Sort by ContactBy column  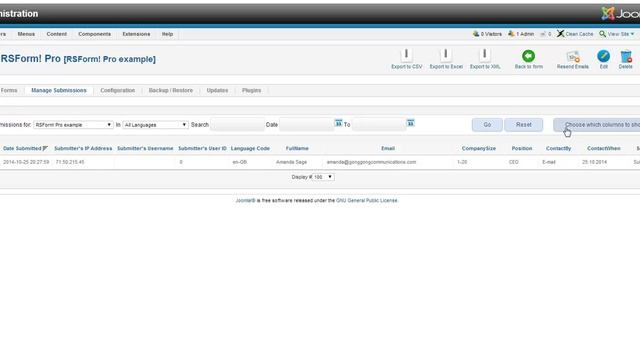point(558,148)
